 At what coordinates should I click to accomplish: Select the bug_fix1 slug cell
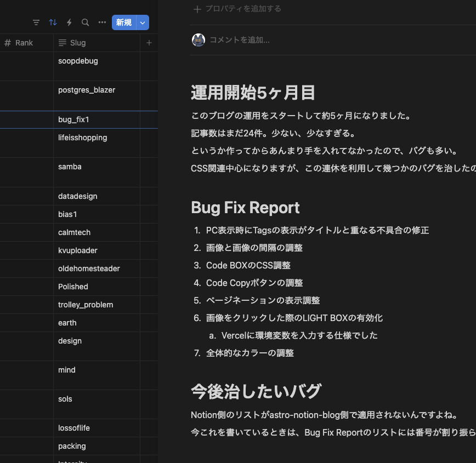pos(73,119)
